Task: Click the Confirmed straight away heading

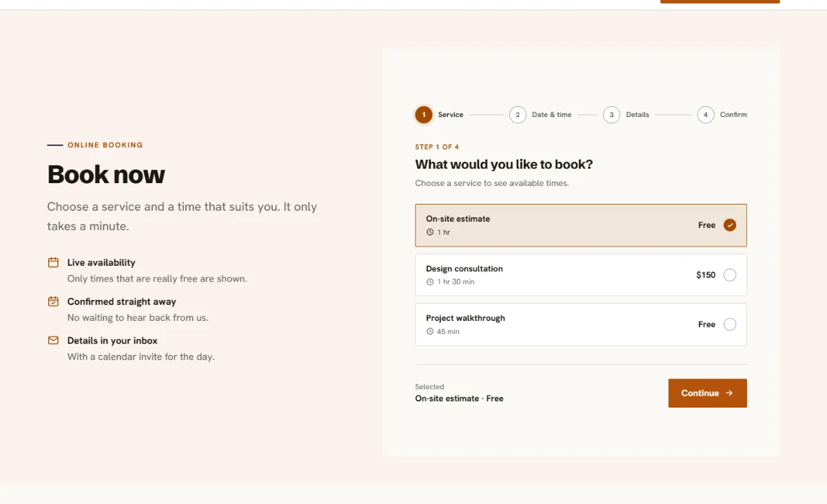Action: click(121, 302)
